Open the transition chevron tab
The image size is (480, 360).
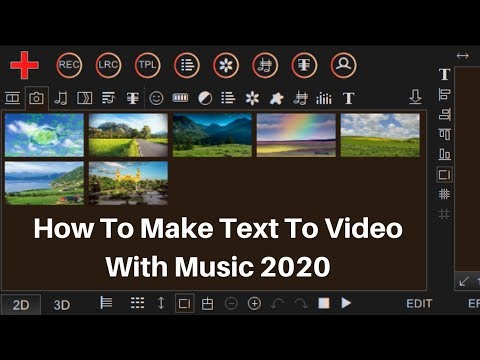85,98
